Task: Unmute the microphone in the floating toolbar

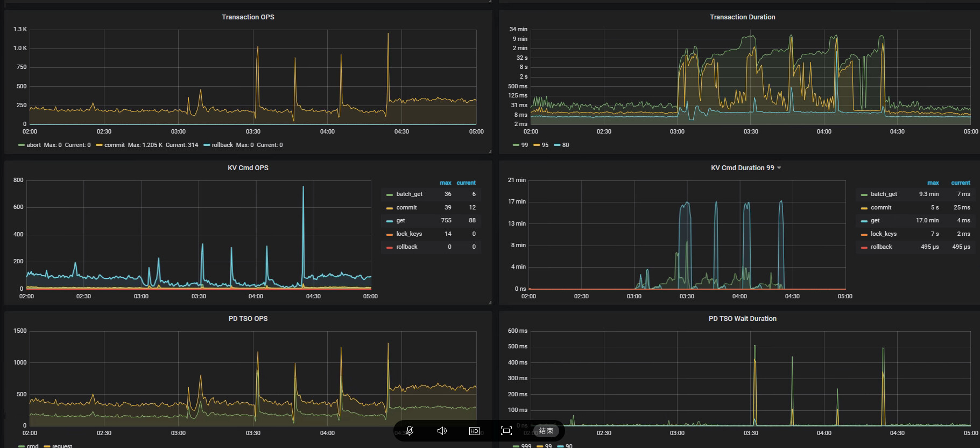Action: click(x=410, y=431)
